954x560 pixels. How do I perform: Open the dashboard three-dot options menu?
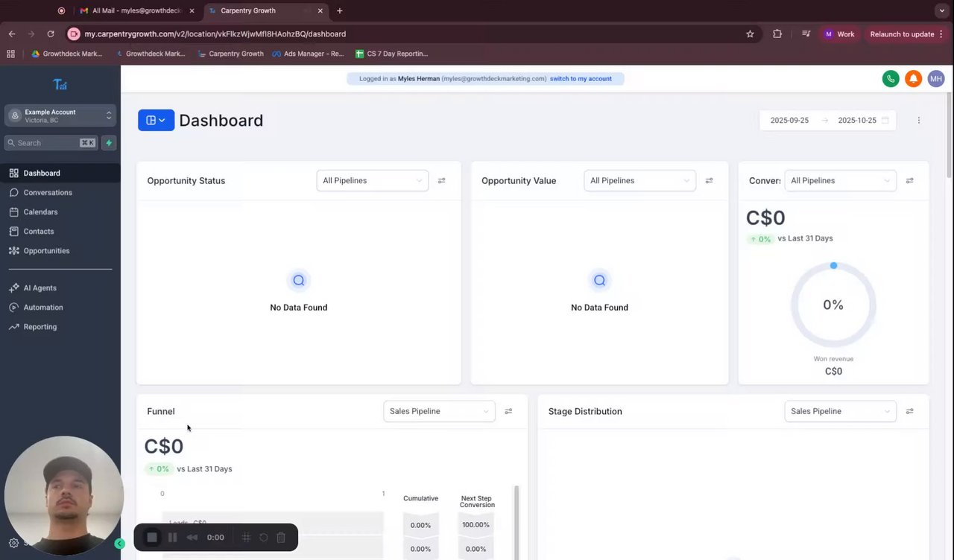tap(918, 120)
